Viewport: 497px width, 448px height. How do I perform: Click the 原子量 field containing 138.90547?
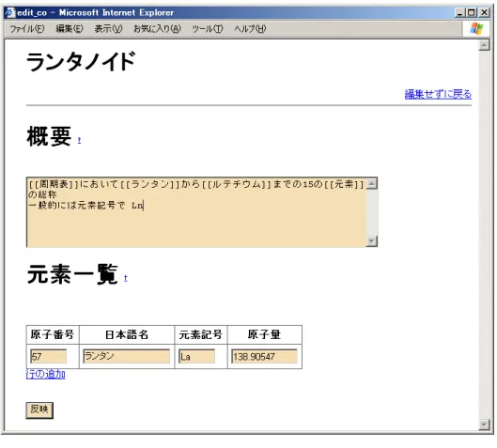tap(264, 357)
